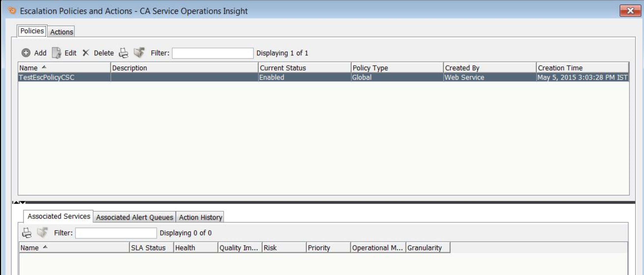
Task: Click the policies Filter text field
Action: point(213,53)
